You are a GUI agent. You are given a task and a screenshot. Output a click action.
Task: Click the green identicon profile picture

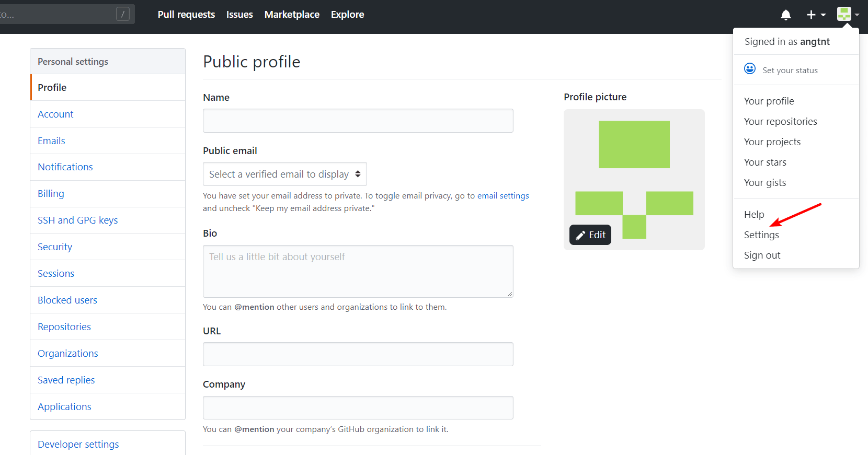634,172
